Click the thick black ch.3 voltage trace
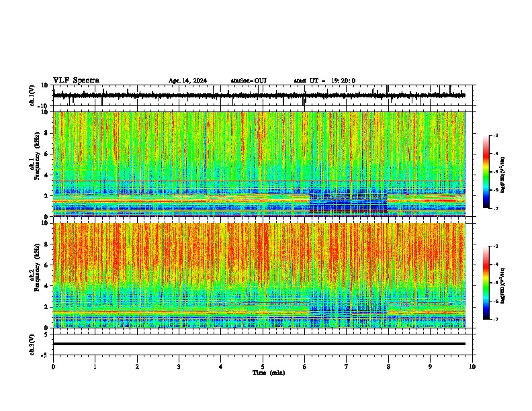 (259, 344)
